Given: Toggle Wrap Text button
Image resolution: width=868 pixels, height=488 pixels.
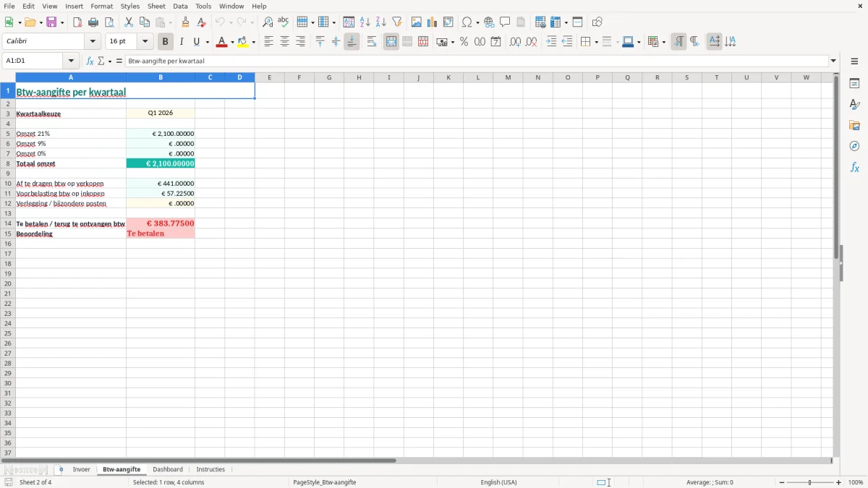Looking at the screenshot, I should pos(372,42).
